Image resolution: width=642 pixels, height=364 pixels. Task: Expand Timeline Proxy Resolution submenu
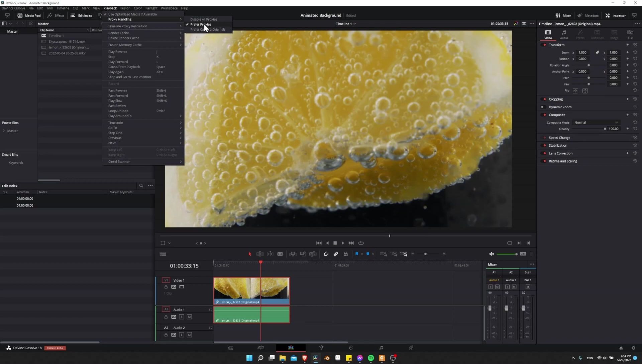[x=143, y=26]
